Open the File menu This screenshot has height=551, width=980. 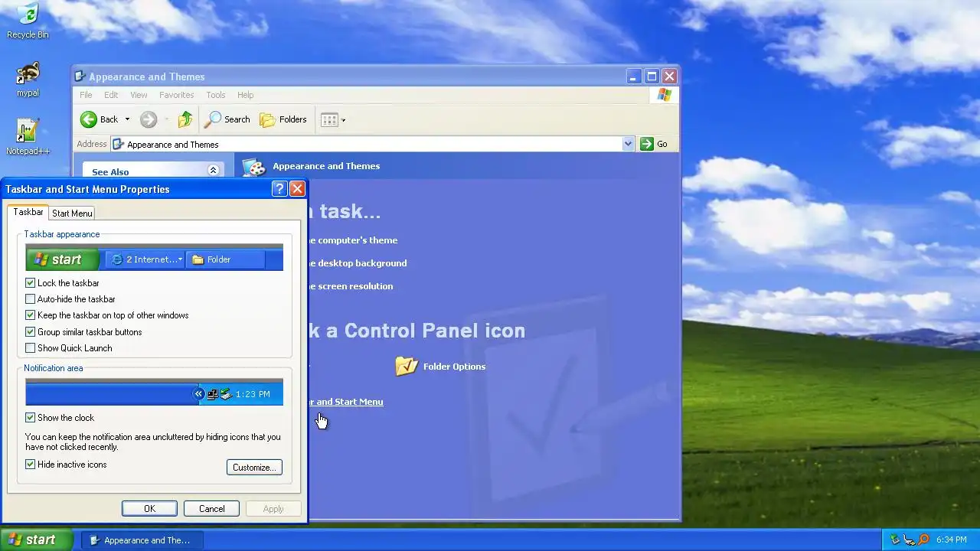point(86,95)
